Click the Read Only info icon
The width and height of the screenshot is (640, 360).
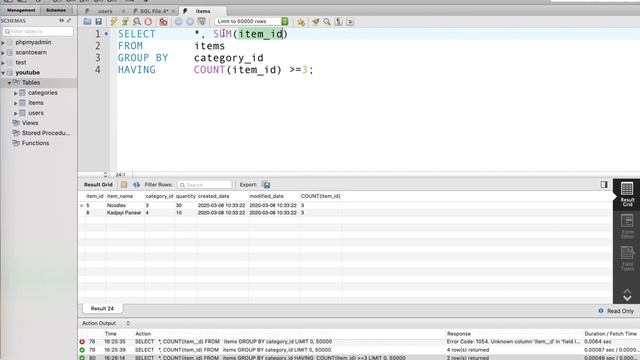coord(601,311)
